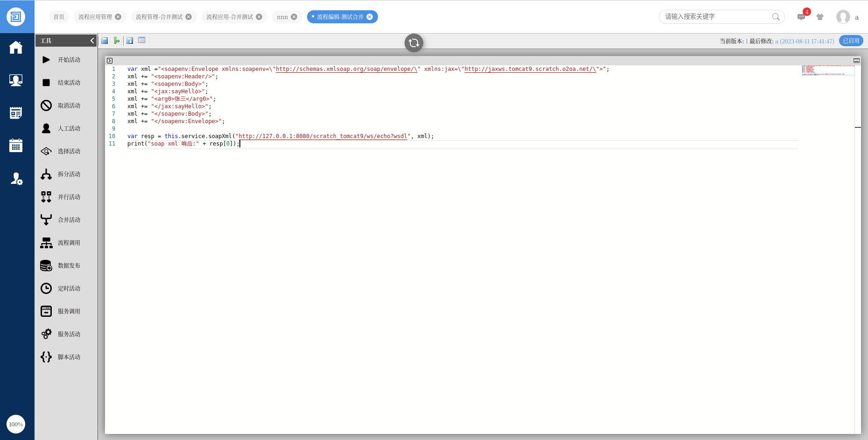The image size is (868, 440).
Task: Switch to the nnn tab
Action: pos(282,17)
